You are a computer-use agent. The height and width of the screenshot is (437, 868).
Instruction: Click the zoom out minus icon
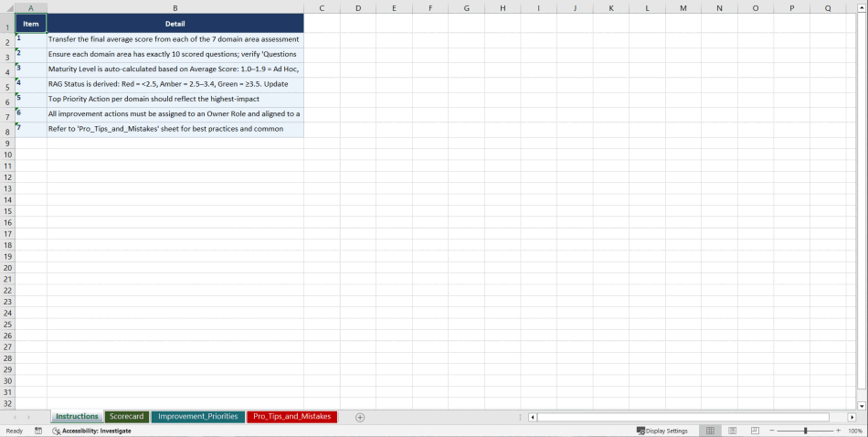pyautogui.click(x=772, y=431)
